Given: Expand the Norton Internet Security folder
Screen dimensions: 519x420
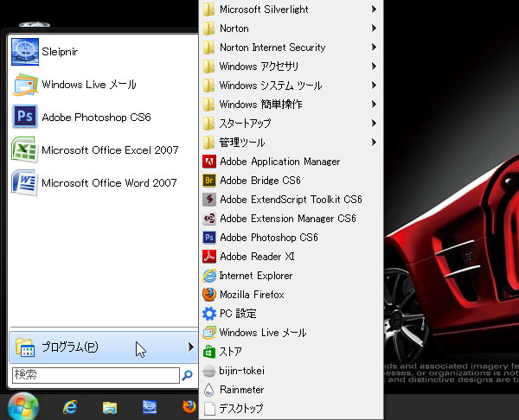Looking at the screenshot, I should point(272,48).
